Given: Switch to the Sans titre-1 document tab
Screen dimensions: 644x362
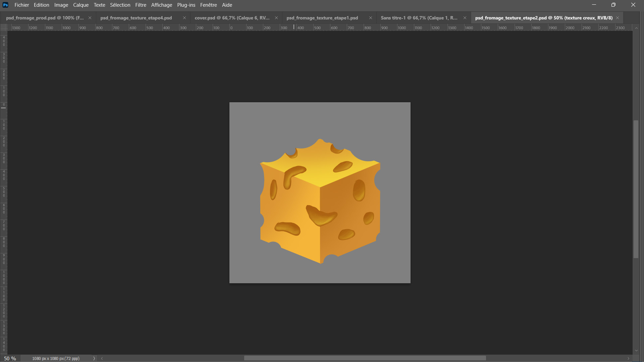Looking at the screenshot, I should pos(419,18).
